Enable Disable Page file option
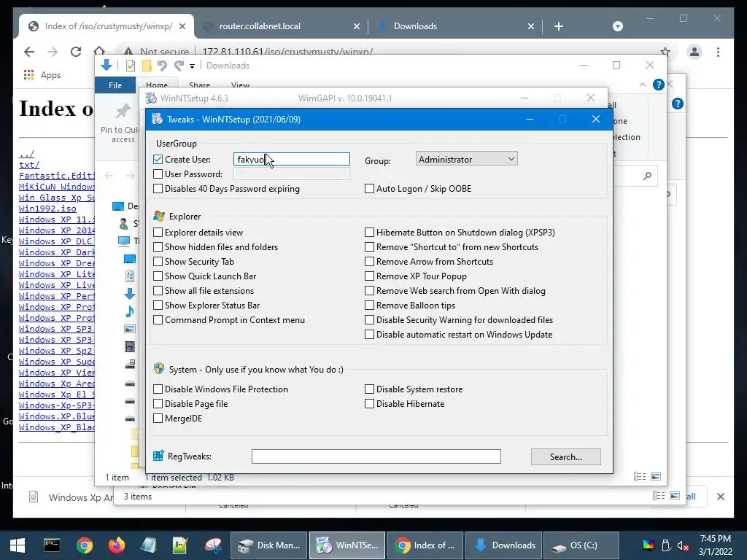This screenshot has width=747, height=560. [158, 404]
